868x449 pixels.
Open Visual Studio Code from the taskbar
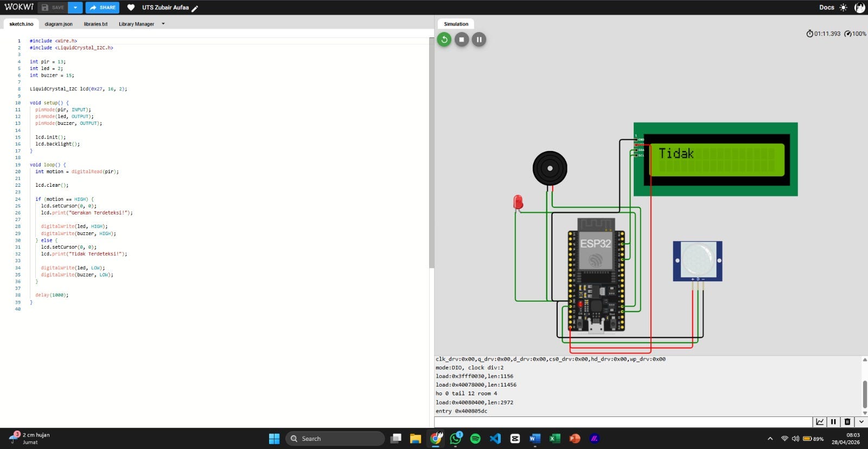(x=495, y=439)
